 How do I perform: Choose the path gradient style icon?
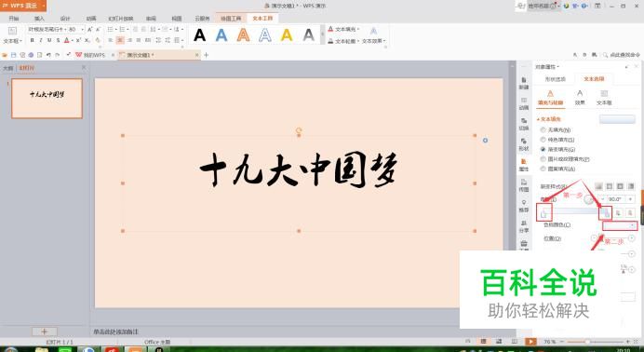pos(631,186)
